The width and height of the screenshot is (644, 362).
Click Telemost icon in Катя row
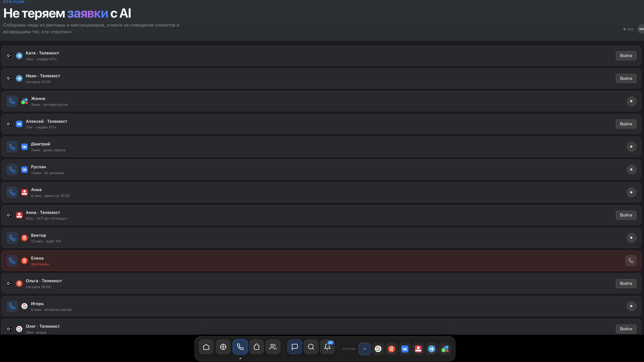pyautogui.click(x=9, y=56)
